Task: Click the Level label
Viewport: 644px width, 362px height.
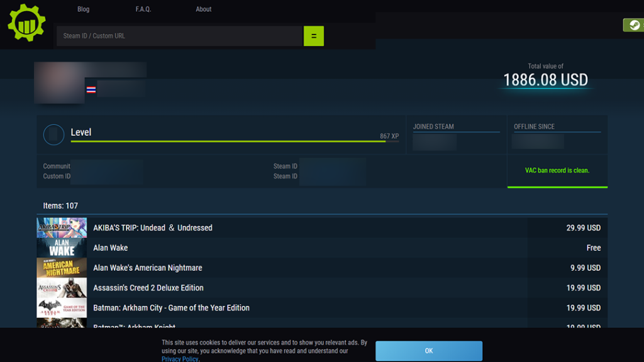Action: (x=81, y=132)
